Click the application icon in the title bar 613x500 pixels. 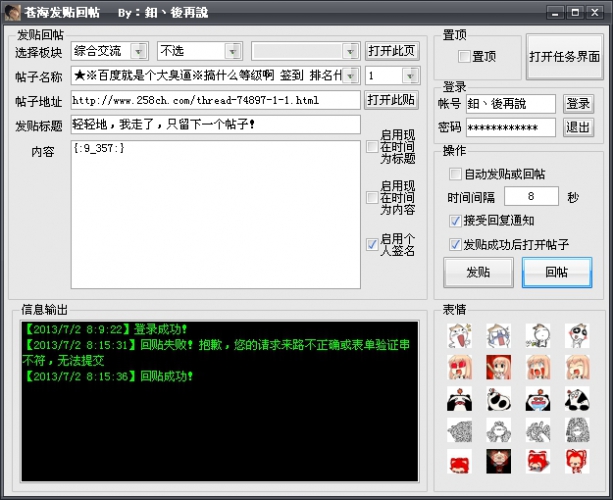[x=13, y=12]
